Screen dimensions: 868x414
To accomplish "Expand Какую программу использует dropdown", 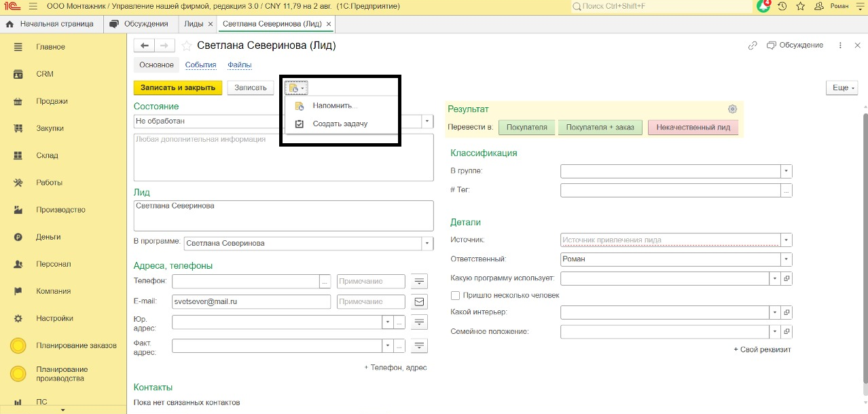I will (774, 278).
